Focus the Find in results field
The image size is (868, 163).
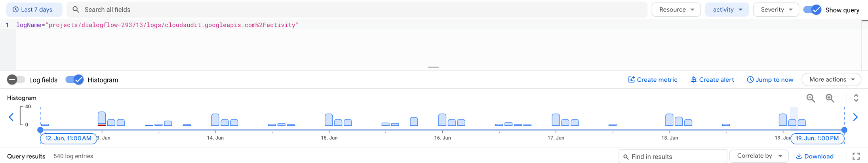click(x=673, y=157)
